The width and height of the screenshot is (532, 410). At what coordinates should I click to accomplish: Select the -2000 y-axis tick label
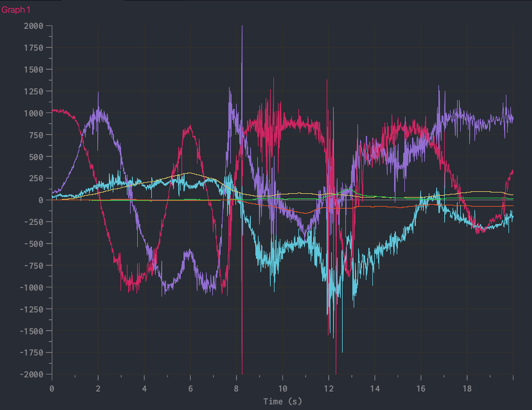coord(31,374)
